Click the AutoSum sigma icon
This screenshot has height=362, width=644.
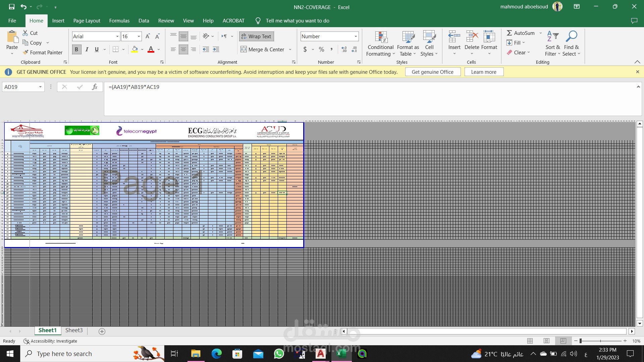pos(509,33)
